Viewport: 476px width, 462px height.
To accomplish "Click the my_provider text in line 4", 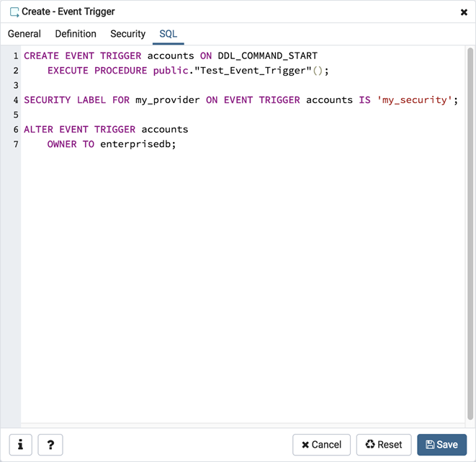I will point(167,100).
